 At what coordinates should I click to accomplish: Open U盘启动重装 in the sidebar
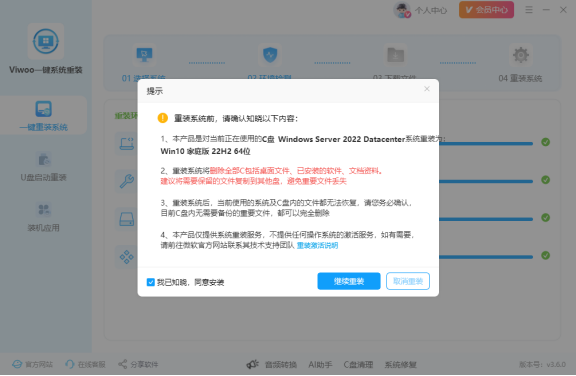[x=43, y=167]
